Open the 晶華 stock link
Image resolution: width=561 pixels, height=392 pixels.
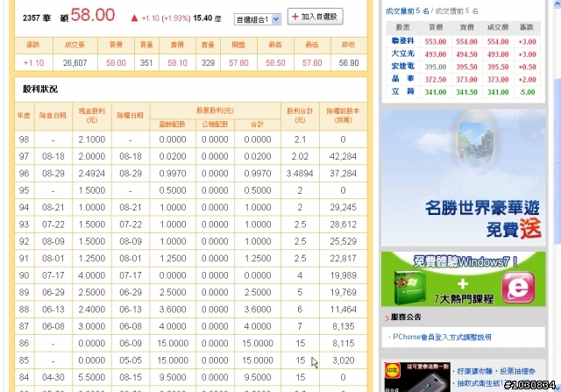(403, 79)
